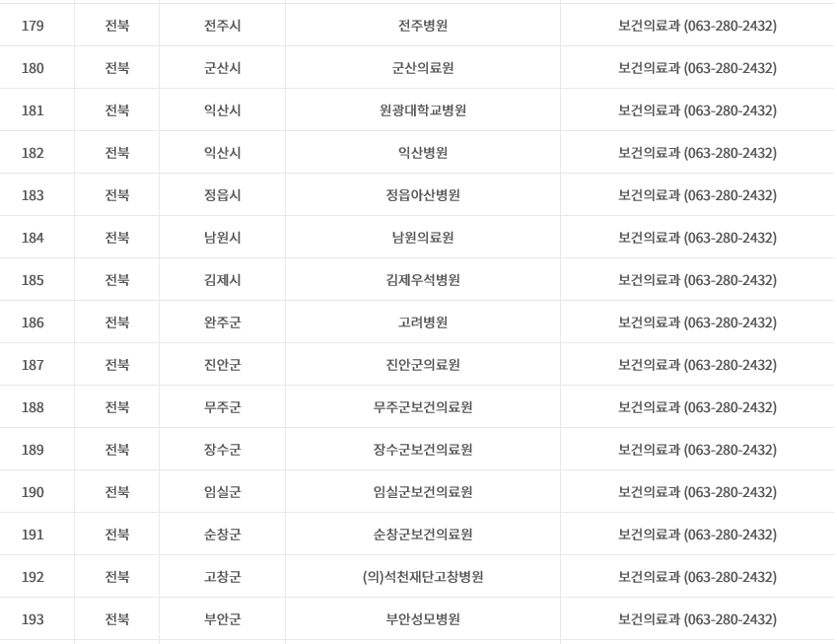The height and width of the screenshot is (644, 837).
Task: Click 원광대학교병원 in row 181
Action: [423, 110]
